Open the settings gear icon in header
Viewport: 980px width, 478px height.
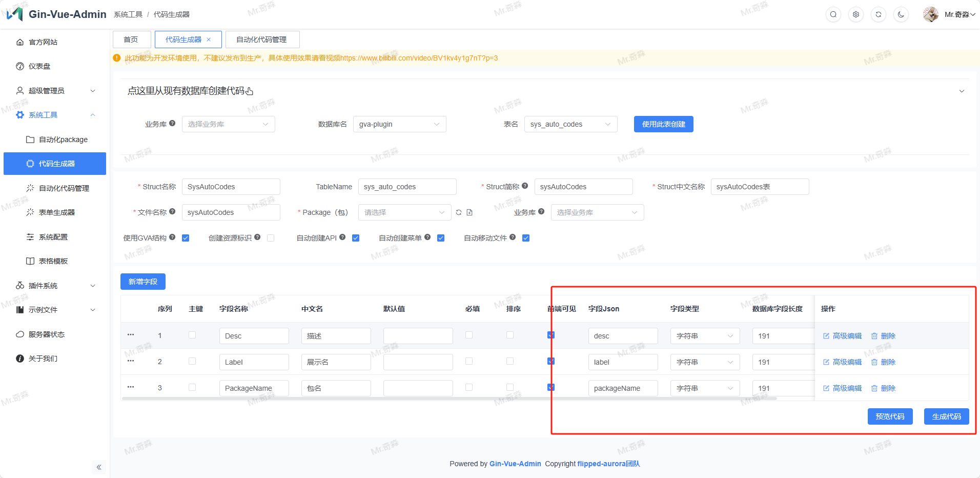856,14
